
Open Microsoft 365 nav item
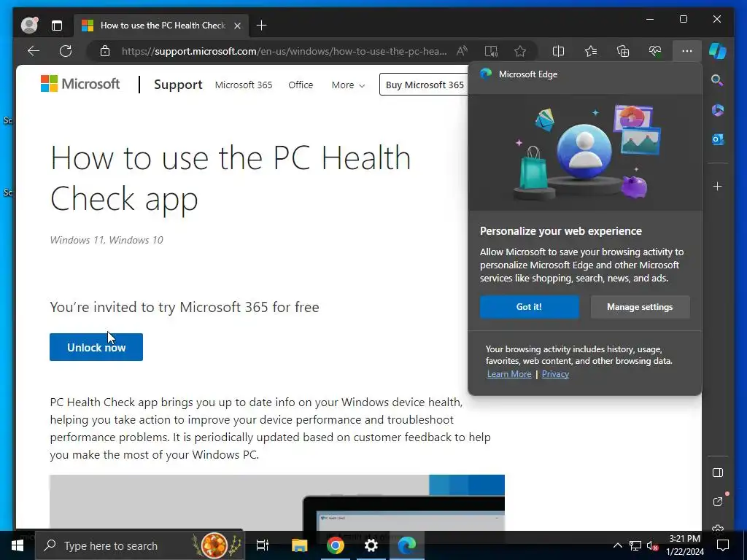[x=244, y=85]
